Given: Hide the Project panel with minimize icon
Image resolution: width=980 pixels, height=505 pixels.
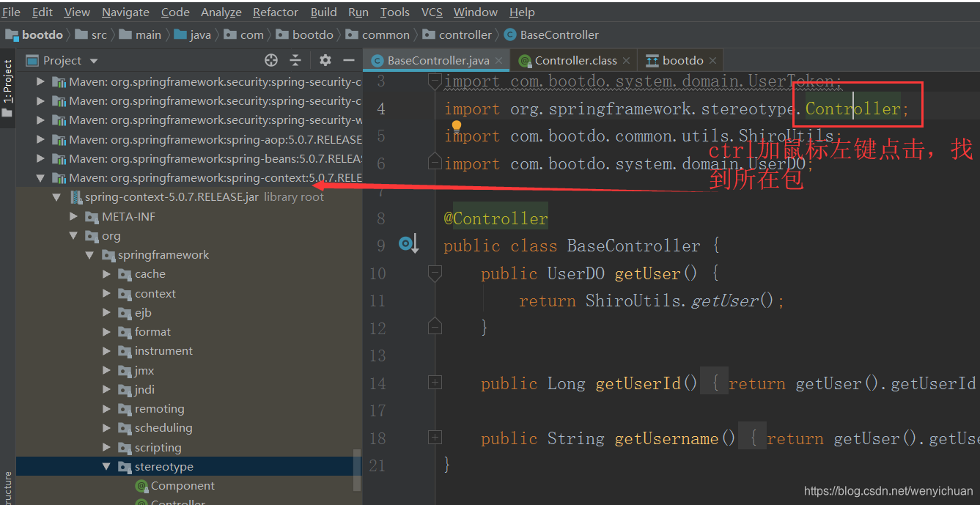Looking at the screenshot, I should [349, 60].
